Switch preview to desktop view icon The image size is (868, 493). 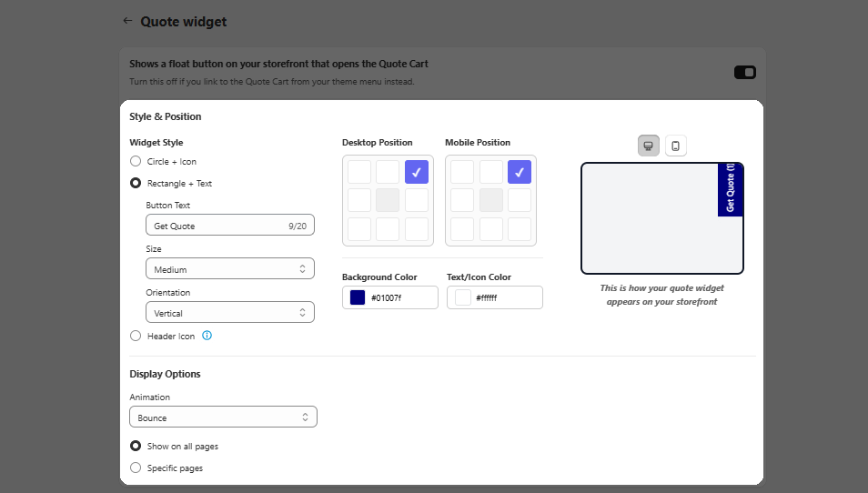click(x=648, y=146)
